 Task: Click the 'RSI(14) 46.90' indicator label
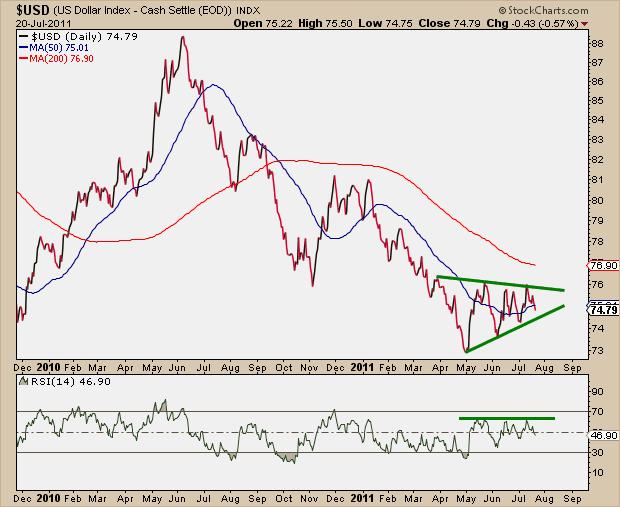coord(70,382)
